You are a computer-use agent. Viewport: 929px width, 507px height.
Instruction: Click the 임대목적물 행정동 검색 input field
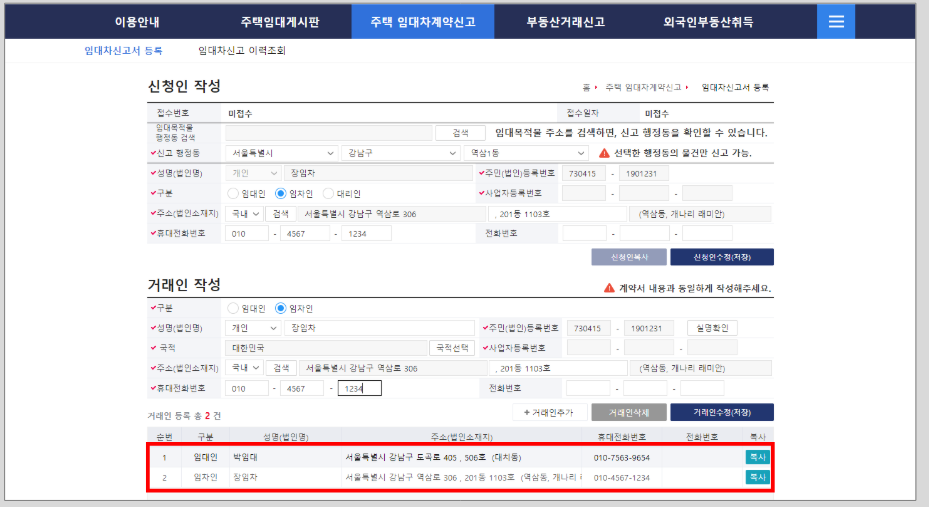[x=328, y=133]
